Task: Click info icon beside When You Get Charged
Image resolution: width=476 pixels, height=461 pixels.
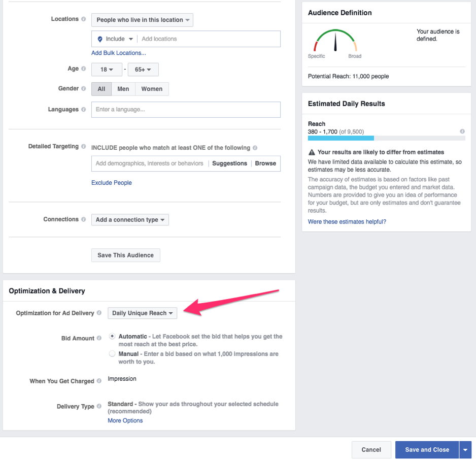Action: tap(99, 381)
